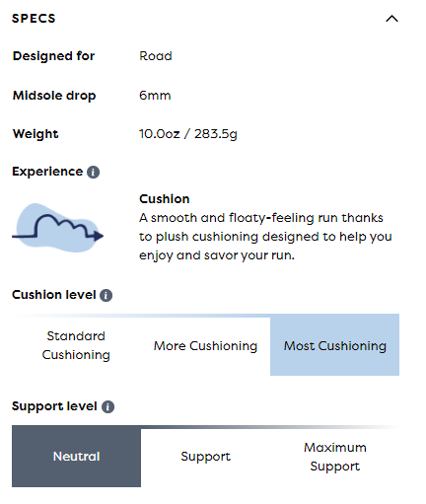Click the SPECS section heading

tap(34, 19)
